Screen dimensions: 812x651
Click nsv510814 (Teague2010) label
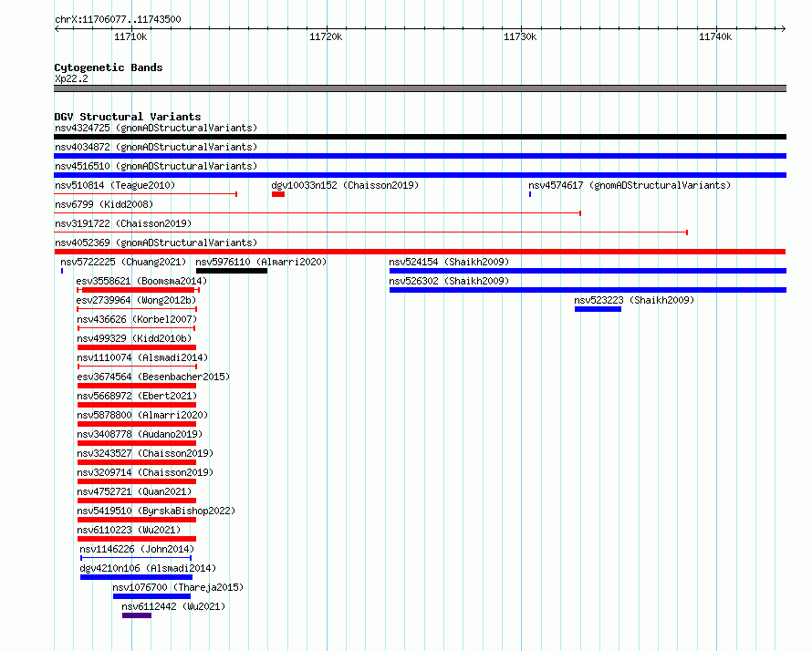pos(115,185)
